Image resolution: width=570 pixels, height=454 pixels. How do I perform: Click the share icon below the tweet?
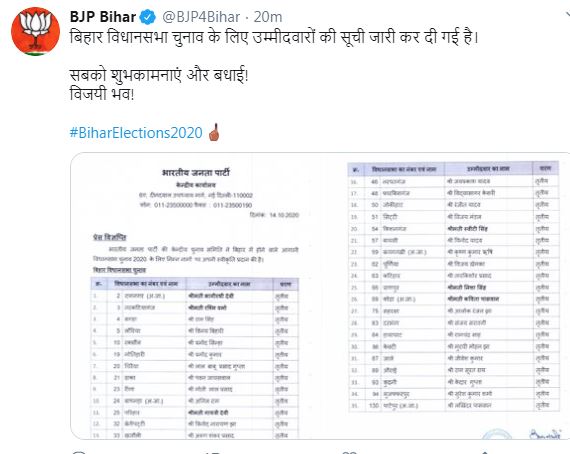(x=485, y=453)
